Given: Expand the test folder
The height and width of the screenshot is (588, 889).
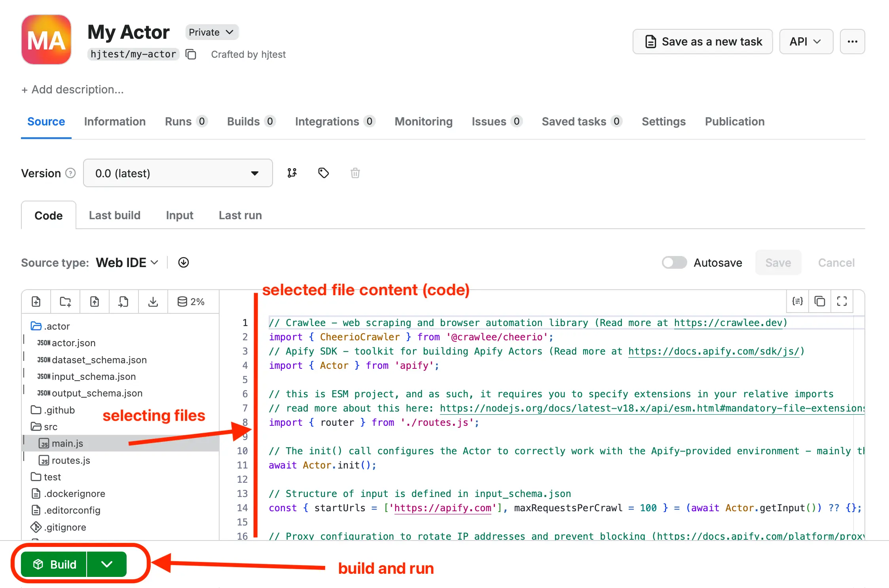Looking at the screenshot, I should pos(46,477).
